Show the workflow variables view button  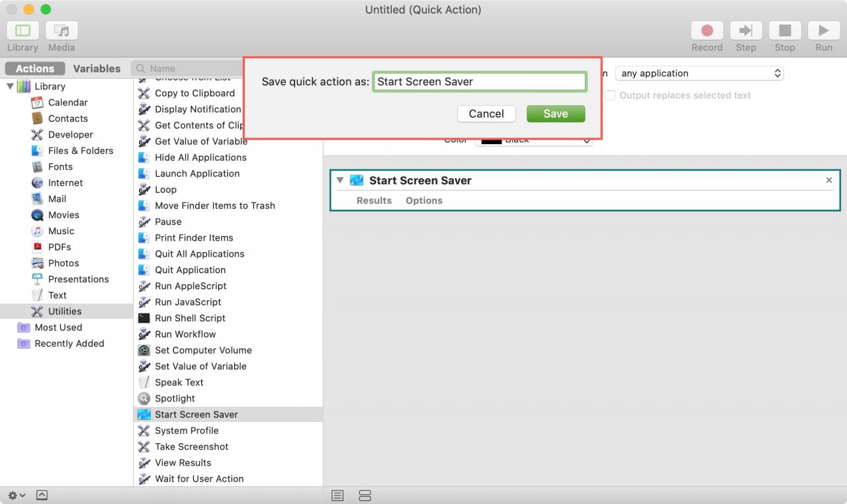pos(365,495)
